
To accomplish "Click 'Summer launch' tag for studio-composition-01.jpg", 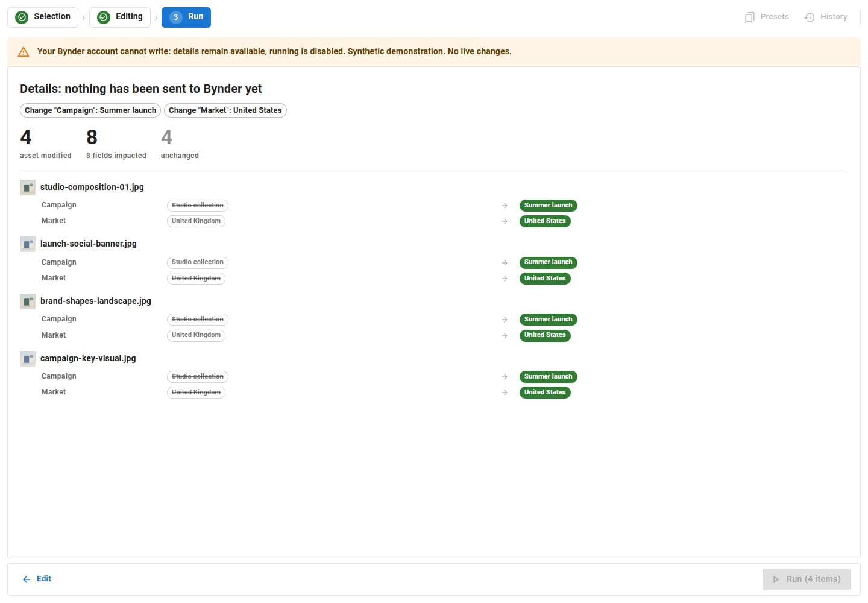I will pos(549,206).
